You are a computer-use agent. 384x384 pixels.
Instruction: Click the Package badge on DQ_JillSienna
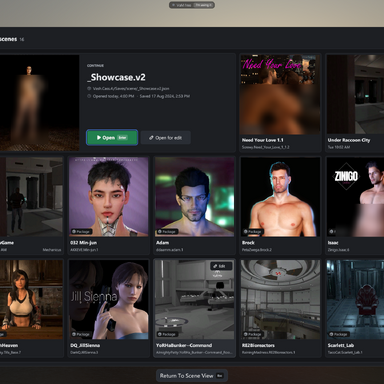point(81,334)
